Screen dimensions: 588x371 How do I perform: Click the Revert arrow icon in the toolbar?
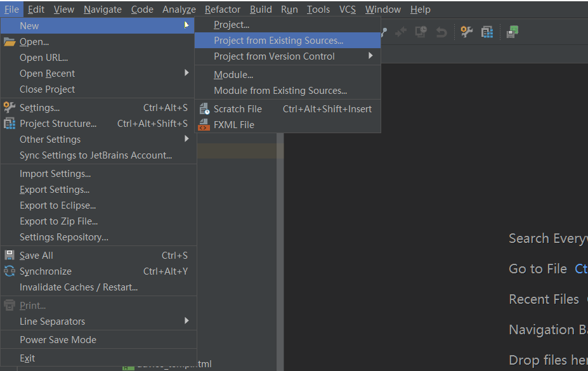[441, 32]
